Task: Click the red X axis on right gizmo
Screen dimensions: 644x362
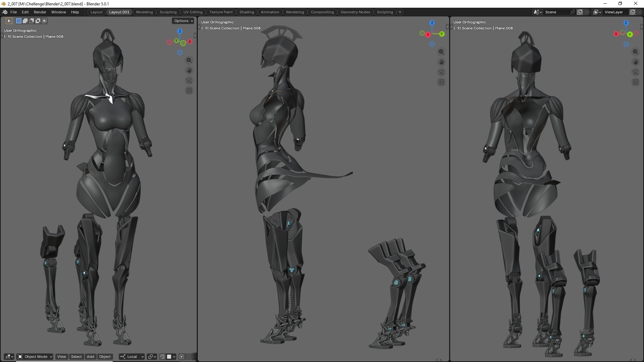Action: (616, 34)
